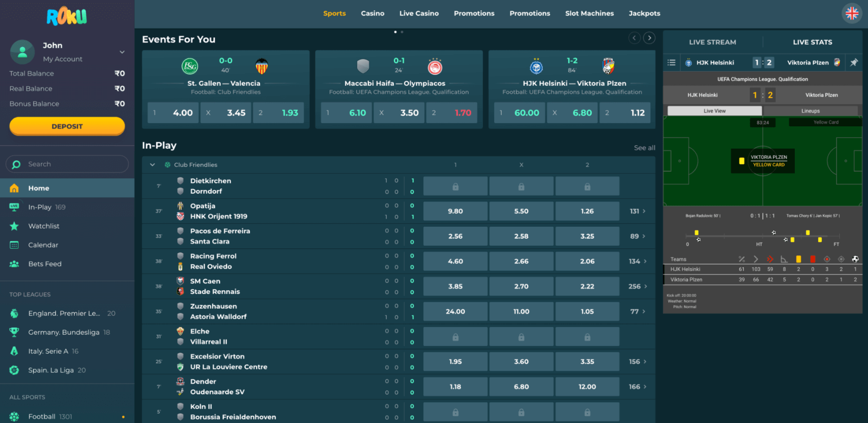Open Bets Feed from sidebar

click(x=67, y=264)
